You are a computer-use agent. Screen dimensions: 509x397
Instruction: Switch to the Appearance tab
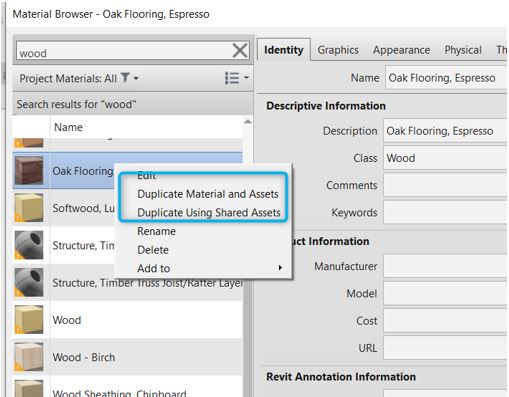(x=401, y=50)
